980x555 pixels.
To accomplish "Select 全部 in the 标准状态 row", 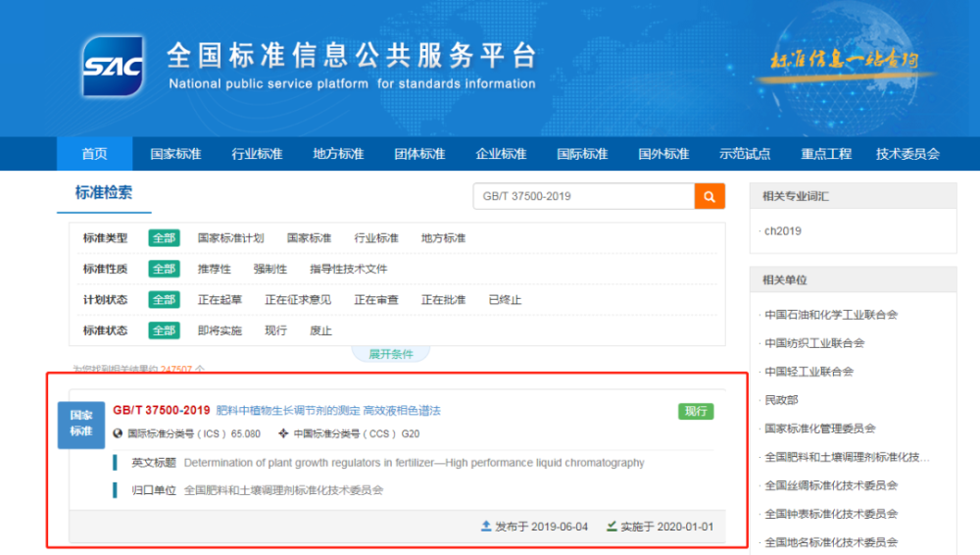I will [x=164, y=329].
